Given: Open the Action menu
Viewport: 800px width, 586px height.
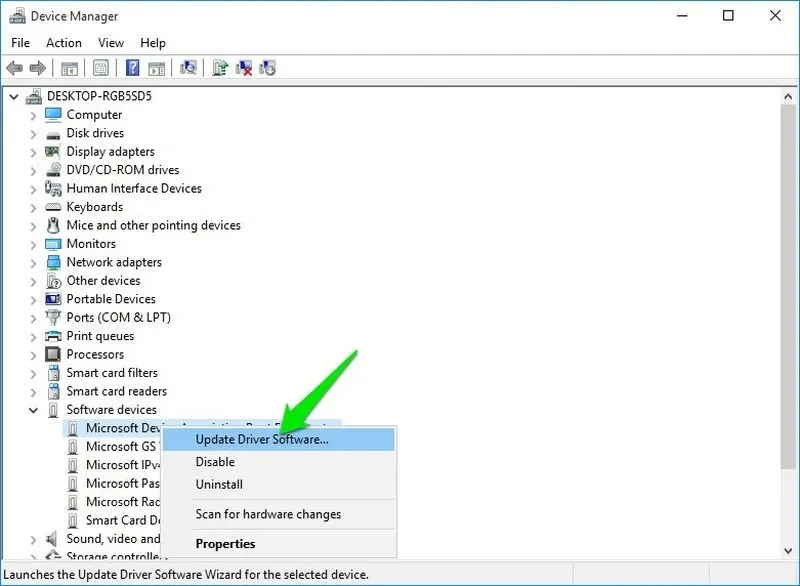Looking at the screenshot, I should click(x=63, y=42).
